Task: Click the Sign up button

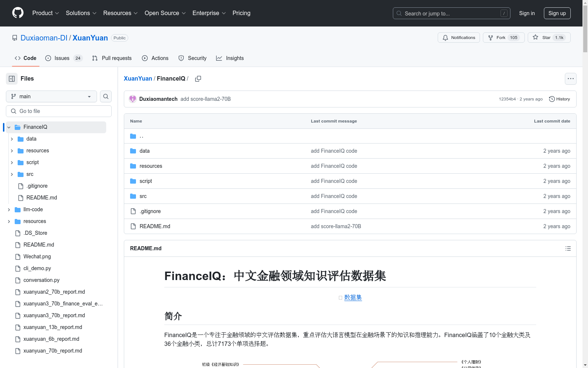Action: tap(557, 13)
